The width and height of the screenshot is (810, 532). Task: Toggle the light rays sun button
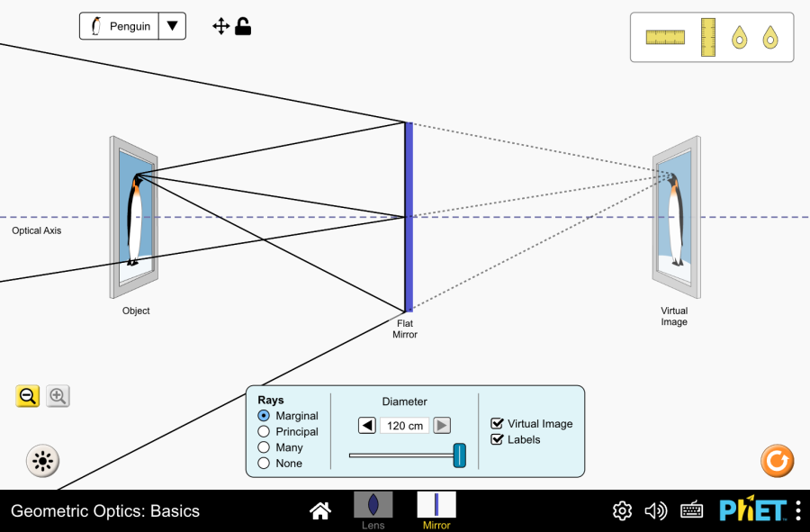click(x=41, y=461)
